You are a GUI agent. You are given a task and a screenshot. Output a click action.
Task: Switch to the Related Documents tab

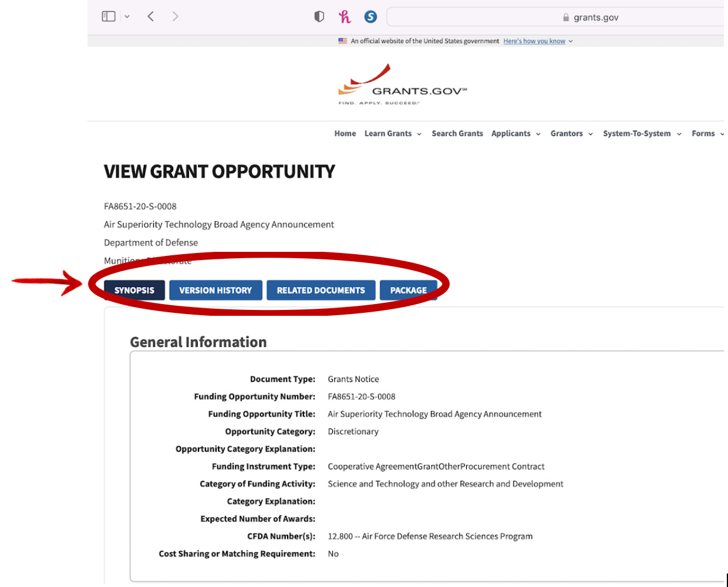(x=321, y=290)
